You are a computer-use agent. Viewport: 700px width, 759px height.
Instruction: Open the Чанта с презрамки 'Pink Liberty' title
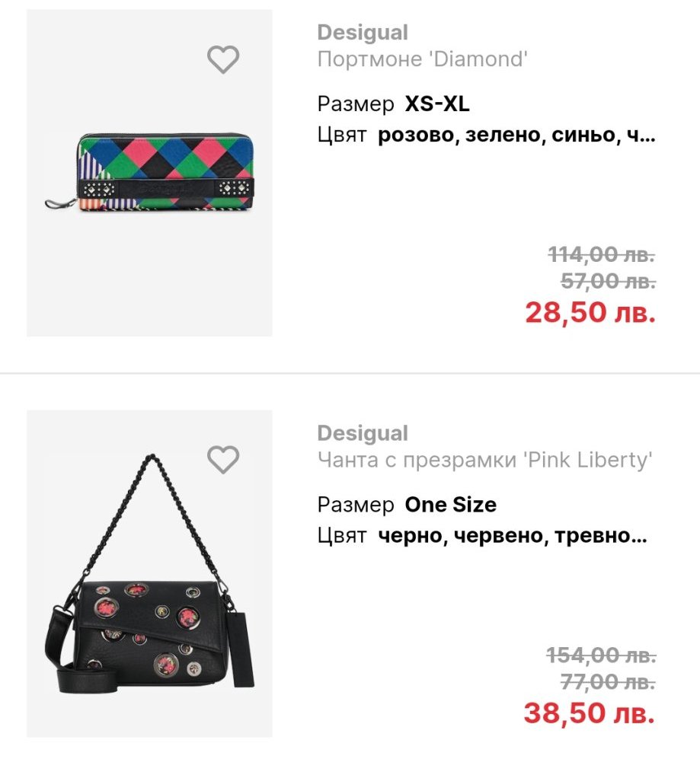(x=484, y=460)
